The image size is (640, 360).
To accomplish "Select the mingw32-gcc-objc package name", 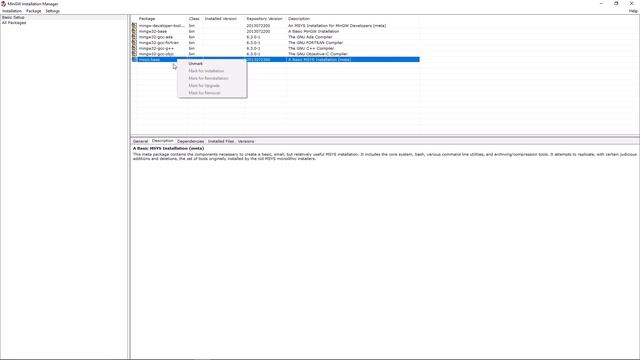I will click(x=156, y=54).
